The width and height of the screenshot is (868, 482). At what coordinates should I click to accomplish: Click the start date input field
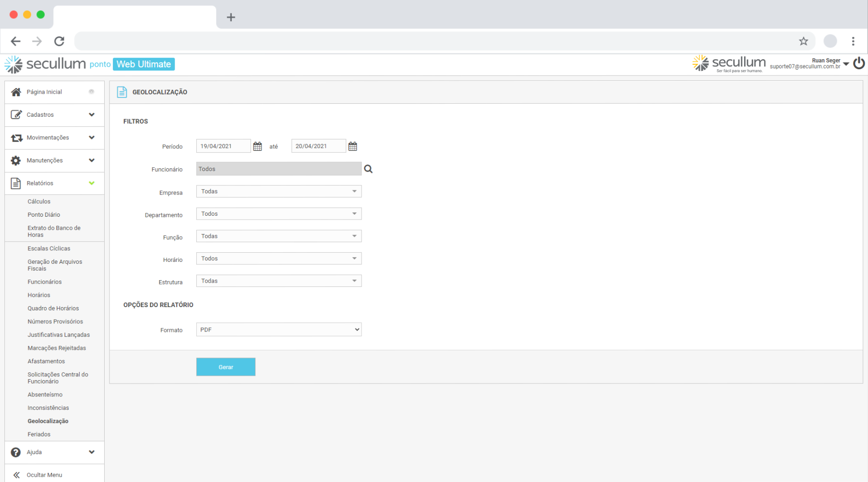(223, 146)
